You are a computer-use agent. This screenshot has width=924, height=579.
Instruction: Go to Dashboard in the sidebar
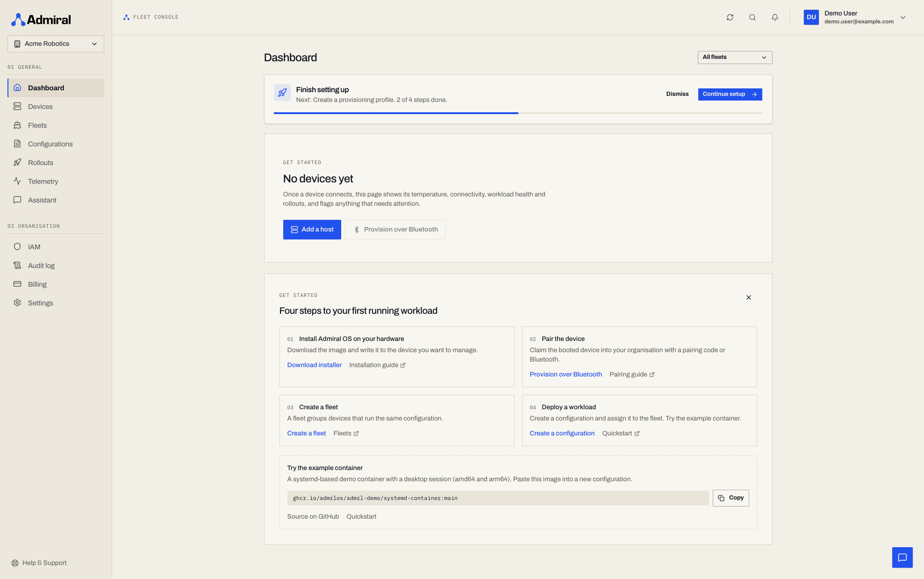(x=56, y=88)
